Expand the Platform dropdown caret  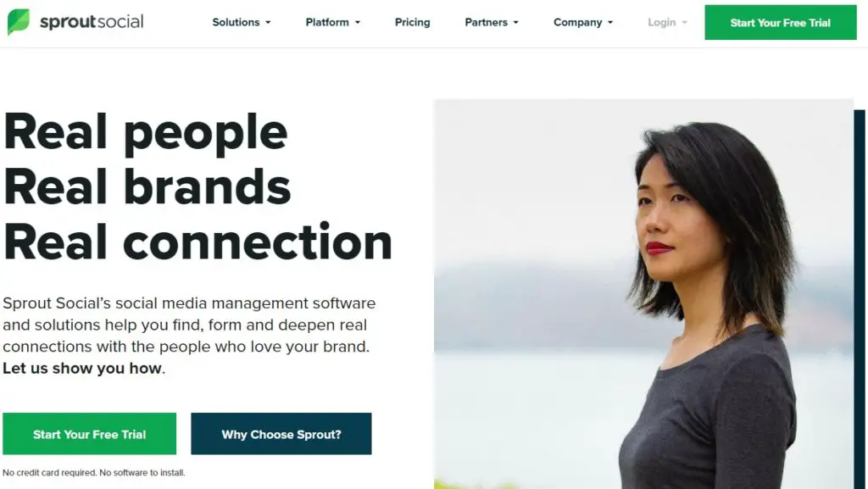tap(357, 23)
